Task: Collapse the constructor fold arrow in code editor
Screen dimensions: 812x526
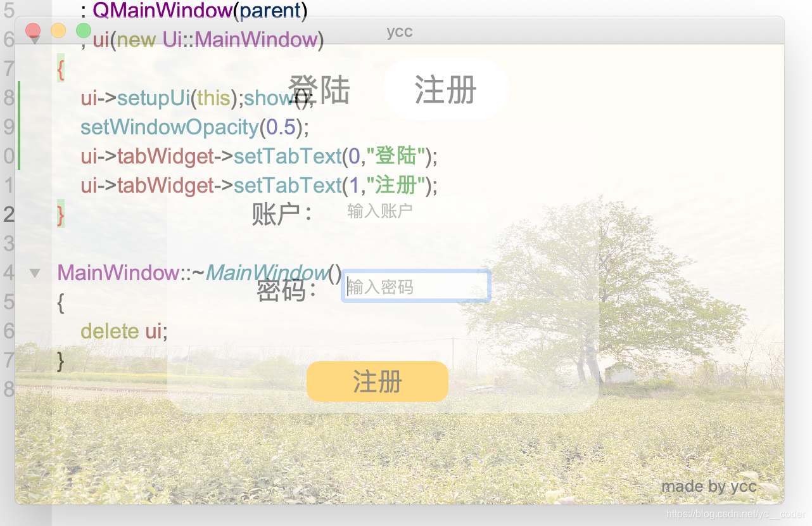Action: coord(35,40)
